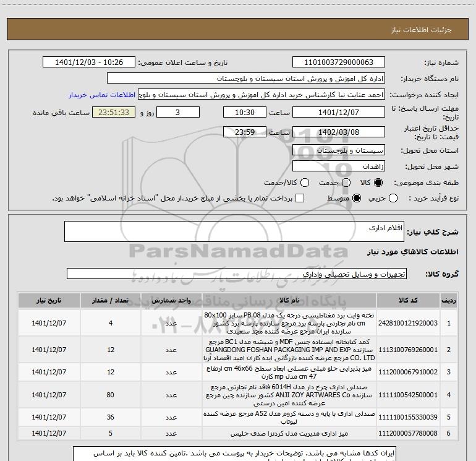The height and width of the screenshot is (461, 476).
Task: Toggle the Islamic treasury payment checkbox
Action: click(x=300, y=198)
